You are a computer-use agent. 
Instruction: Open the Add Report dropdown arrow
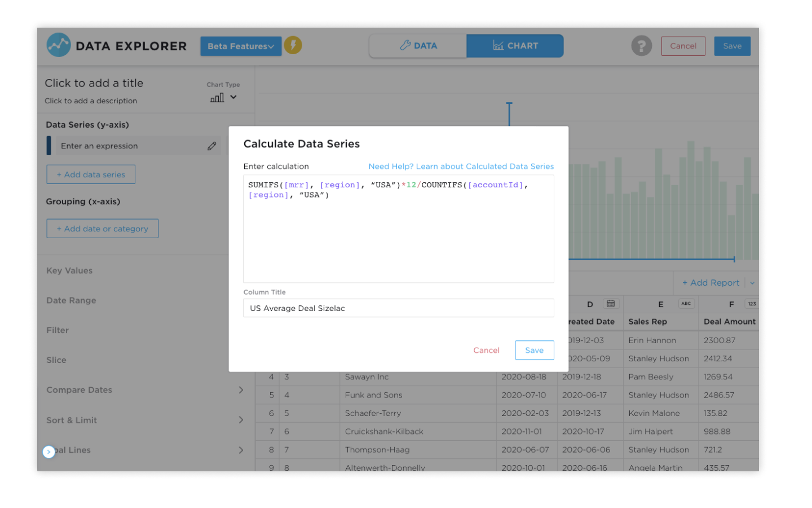coord(752,283)
